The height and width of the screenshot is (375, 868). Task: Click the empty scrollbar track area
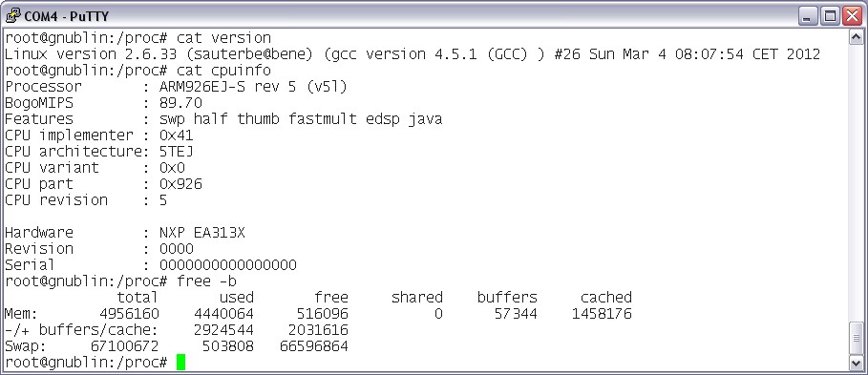pyautogui.click(x=856, y=182)
